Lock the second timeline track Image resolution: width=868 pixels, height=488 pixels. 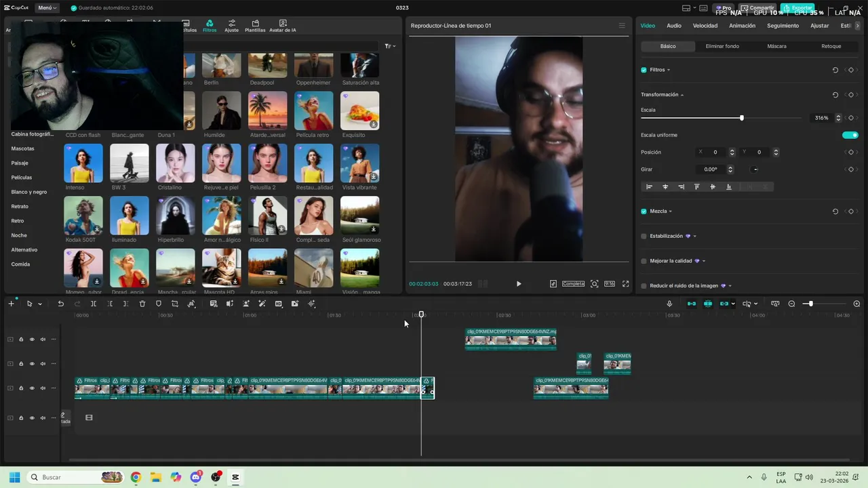point(21,364)
